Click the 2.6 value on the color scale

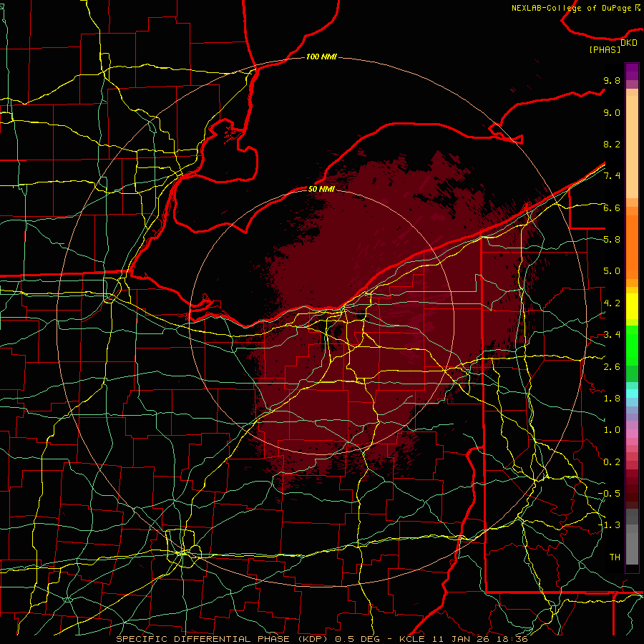click(x=612, y=367)
